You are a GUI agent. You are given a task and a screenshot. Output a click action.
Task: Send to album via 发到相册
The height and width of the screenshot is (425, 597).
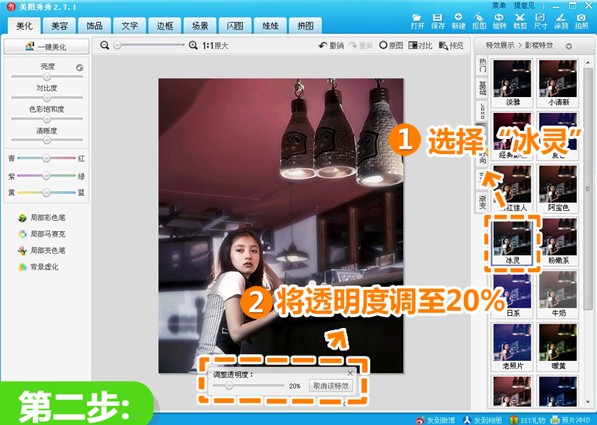pyautogui.click(x=482, y=420)
